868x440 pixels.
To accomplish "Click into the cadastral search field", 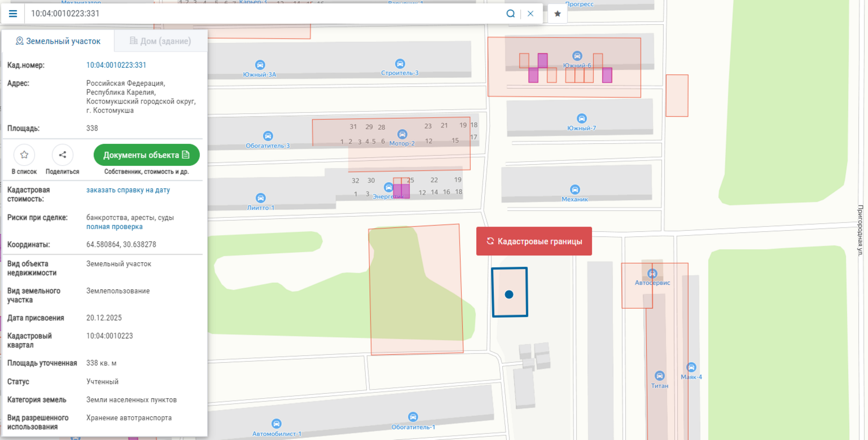I will coord(258,13).
